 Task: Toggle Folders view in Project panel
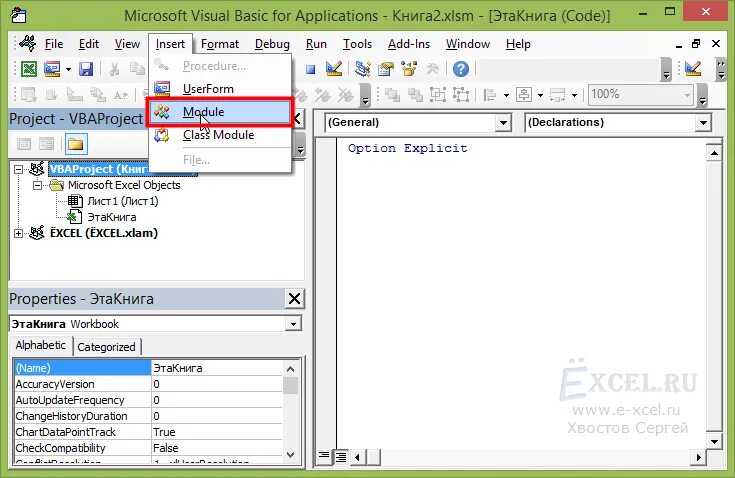coord(75,144)
